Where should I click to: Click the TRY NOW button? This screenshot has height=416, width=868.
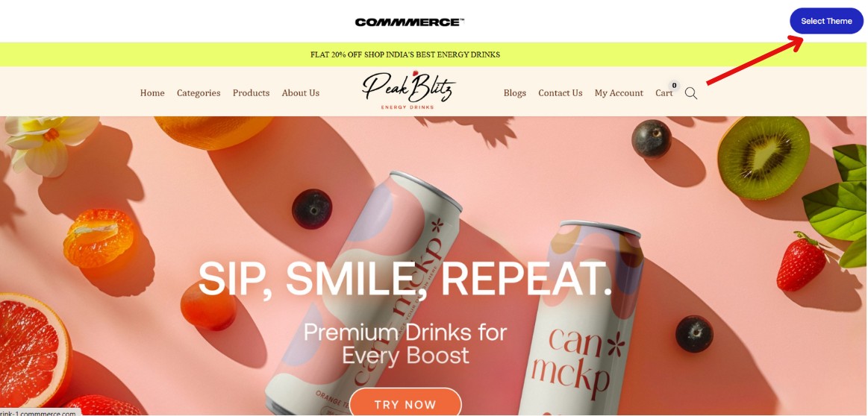pos(405,403)
